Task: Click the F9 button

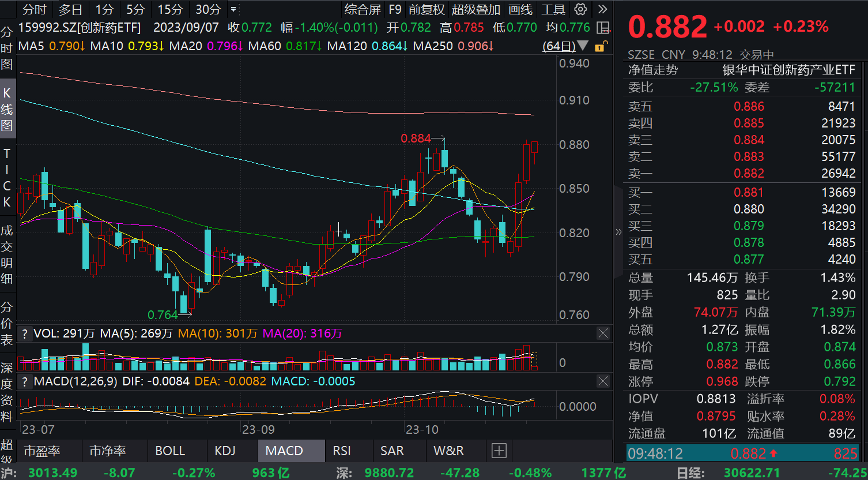Action: 395,9
